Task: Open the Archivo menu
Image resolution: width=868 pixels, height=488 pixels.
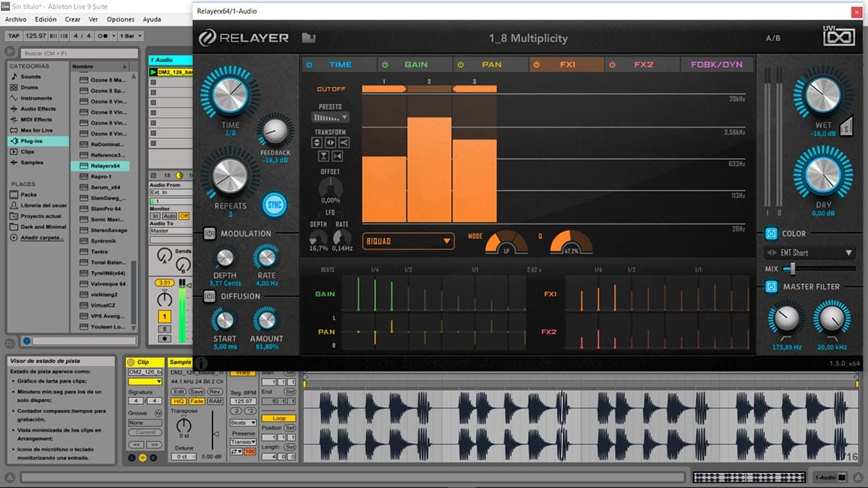Action: click(16, 20)
